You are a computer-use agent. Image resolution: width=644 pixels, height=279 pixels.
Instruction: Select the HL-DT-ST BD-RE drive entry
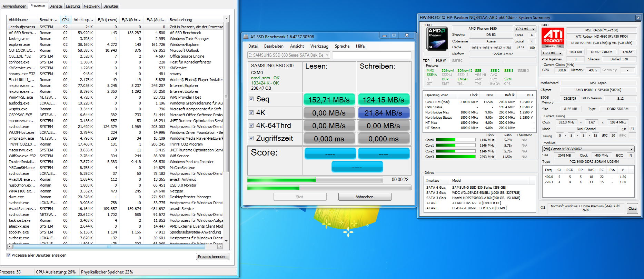(x=479, y=208)
